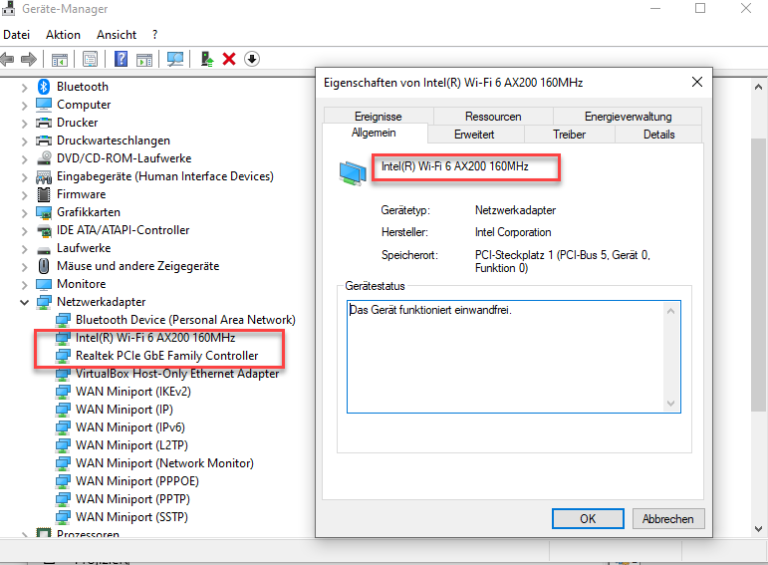Click the Grafikkarten display adapter icon
Viewport: 768px width, 565px height.
(x=44, y=212)
